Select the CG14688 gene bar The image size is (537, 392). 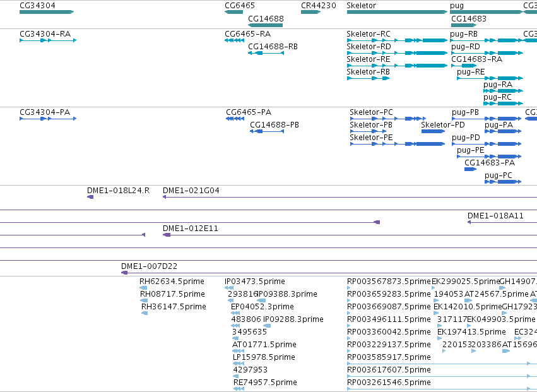(265, 25)
